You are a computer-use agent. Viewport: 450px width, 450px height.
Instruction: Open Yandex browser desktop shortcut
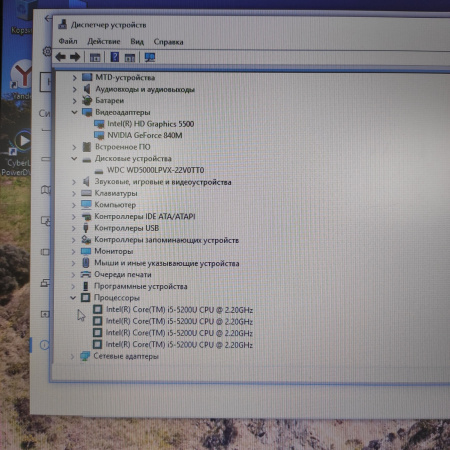pyautogui.click(x=22, y=80)
